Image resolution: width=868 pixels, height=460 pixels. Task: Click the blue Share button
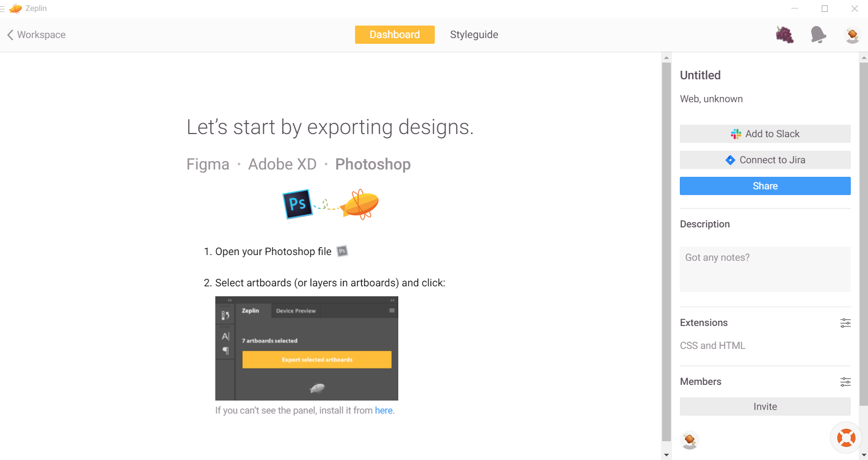(765, 186)
